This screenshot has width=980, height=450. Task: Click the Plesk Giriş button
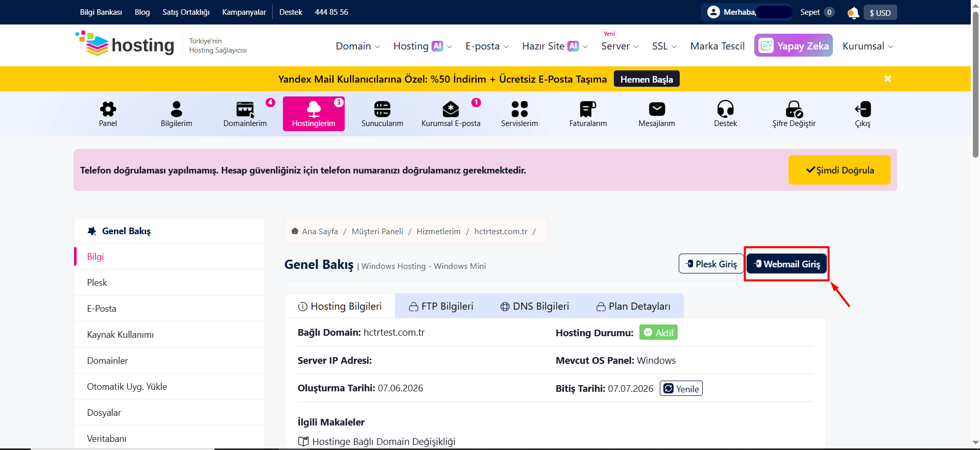click(x=711, y=264)
